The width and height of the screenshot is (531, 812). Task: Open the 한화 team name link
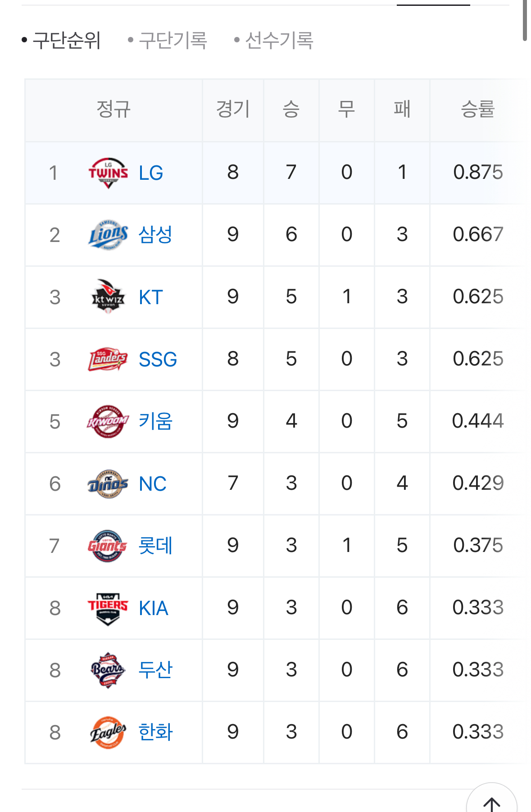pyautogui.click(x=155, y=732)
